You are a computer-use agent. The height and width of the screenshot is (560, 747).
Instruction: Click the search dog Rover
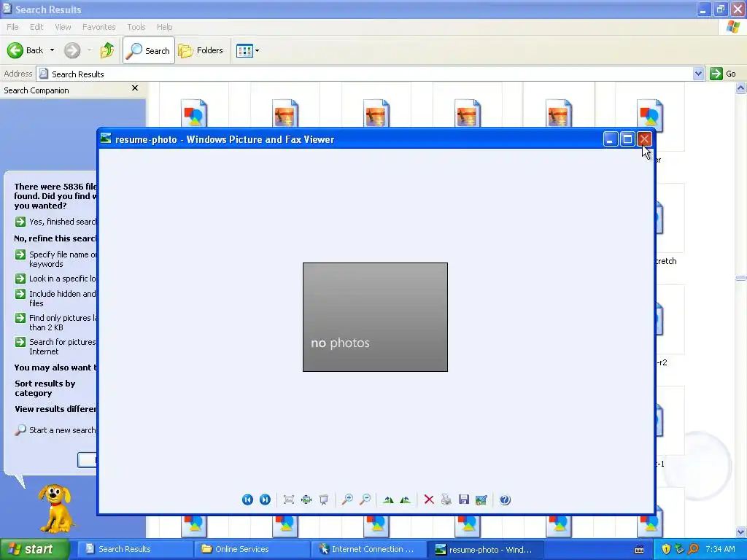click(55, 508)
